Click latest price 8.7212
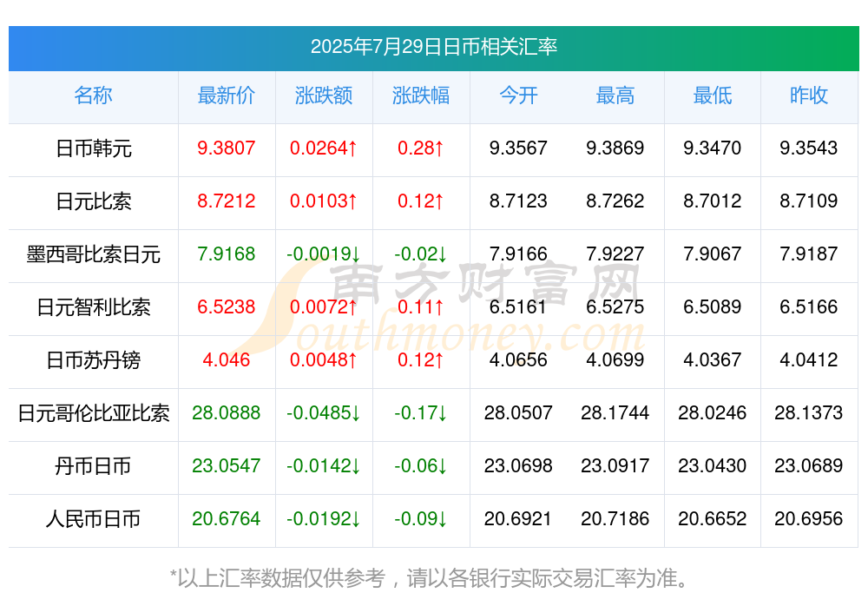 tap(227, 201)
